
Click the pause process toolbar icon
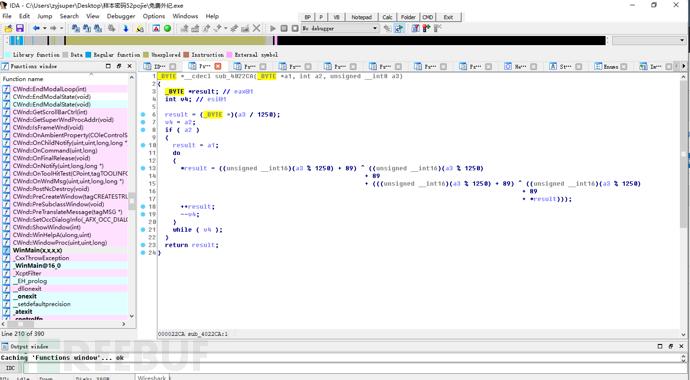[284, 28]
